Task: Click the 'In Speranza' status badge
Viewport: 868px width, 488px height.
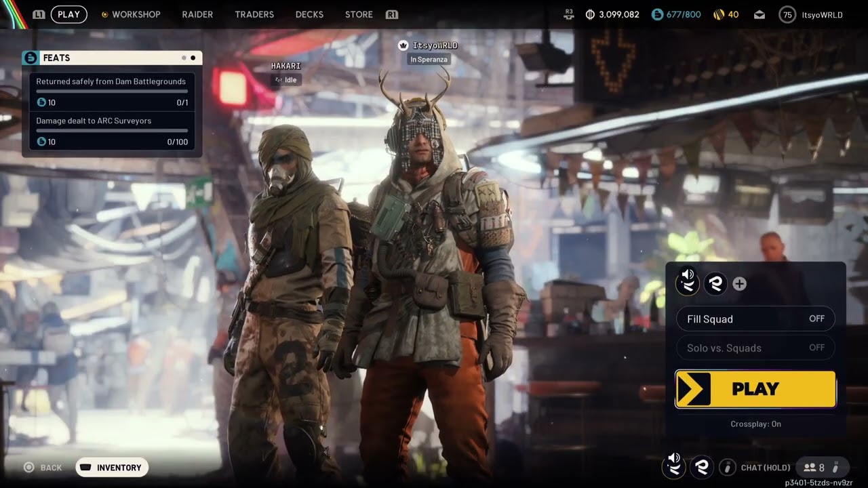Action: [x=429, y=60]
